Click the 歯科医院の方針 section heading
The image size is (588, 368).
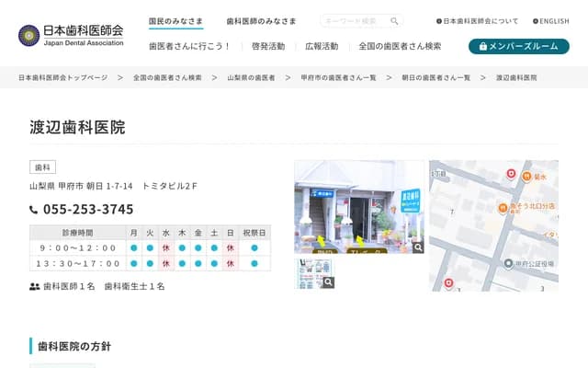click(x=74, y=346)
